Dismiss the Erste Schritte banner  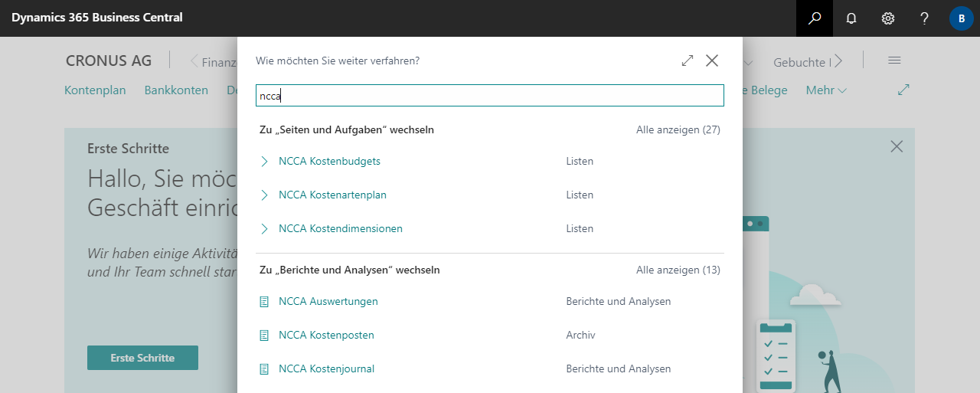[897, 146]
